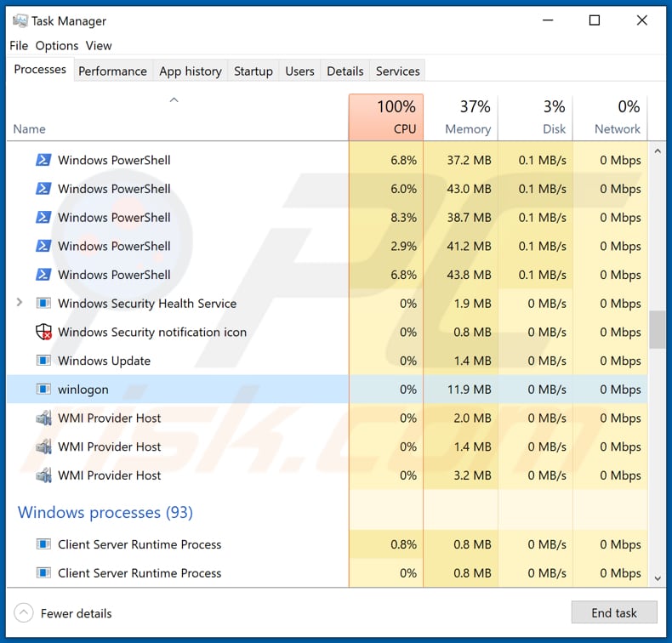Select Windows Security notification icon process name
This screenshot has height=643, width=672.
(x=152, y=332)
